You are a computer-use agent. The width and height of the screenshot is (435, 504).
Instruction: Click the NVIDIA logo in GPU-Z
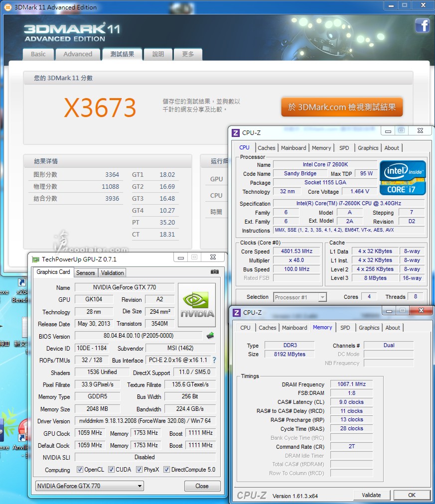(x=197, y=305)
